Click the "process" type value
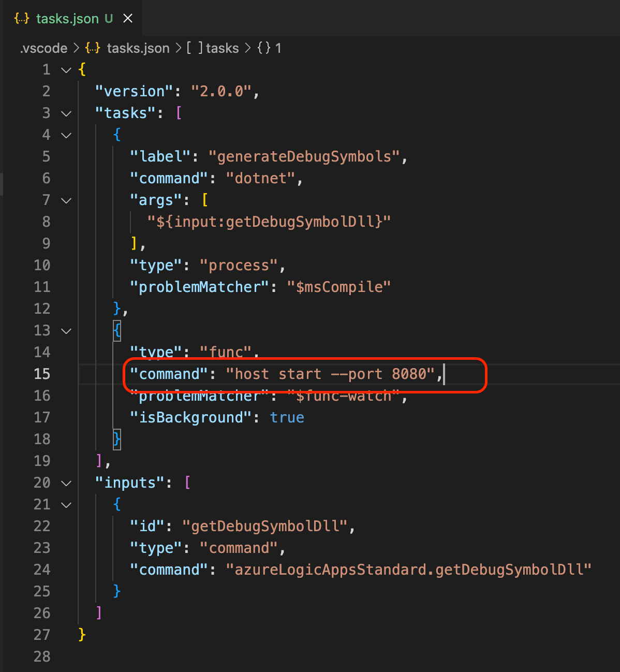 coord(239,266)
